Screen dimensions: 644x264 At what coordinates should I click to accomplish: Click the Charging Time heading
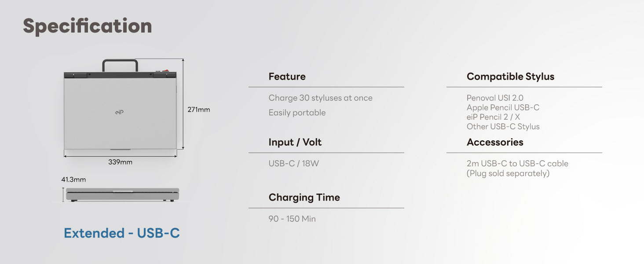tap(304, 197)
